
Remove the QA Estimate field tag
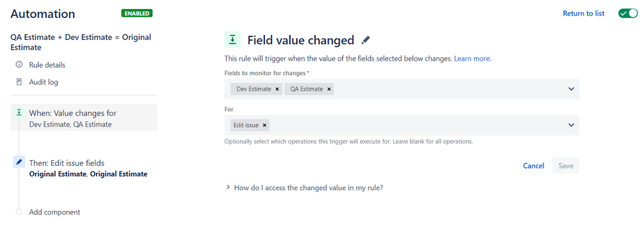(329, 89)
